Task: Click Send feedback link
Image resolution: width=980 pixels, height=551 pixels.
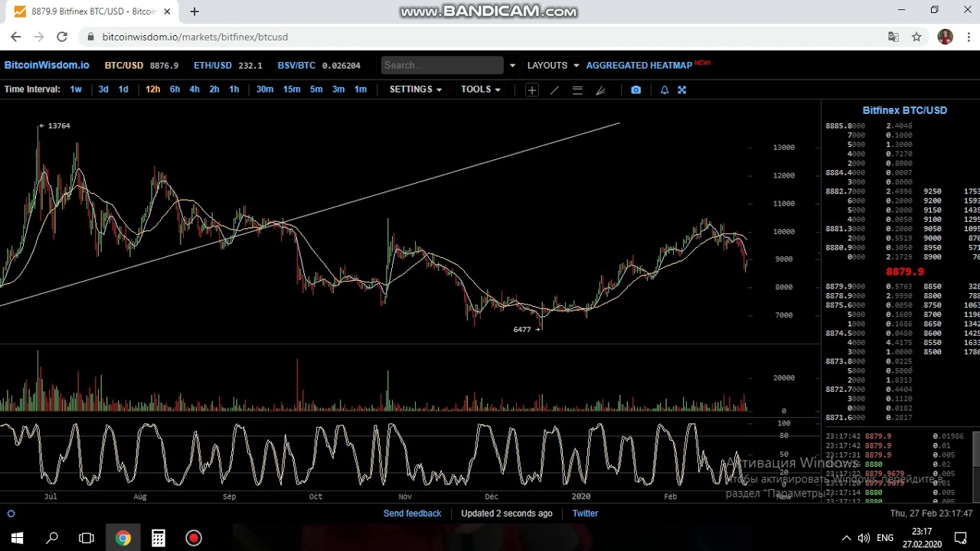Action: pyautogui.click(x=412, y=514)
